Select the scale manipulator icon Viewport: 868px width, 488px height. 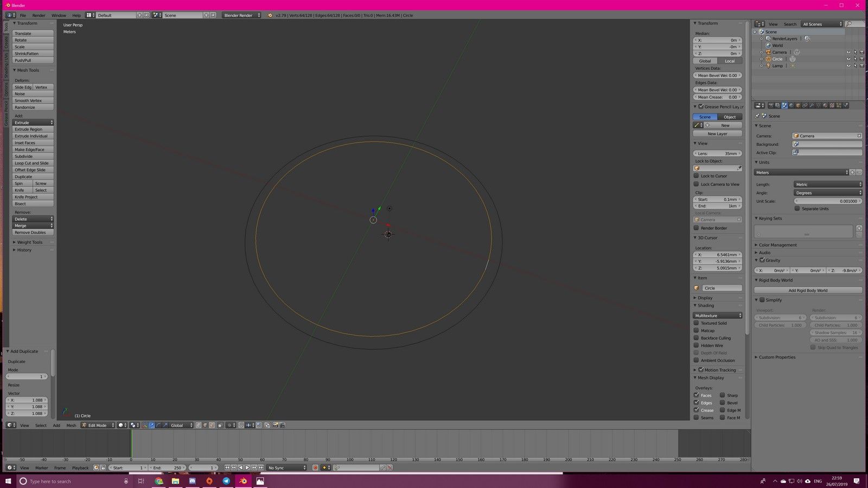(165, 425)
